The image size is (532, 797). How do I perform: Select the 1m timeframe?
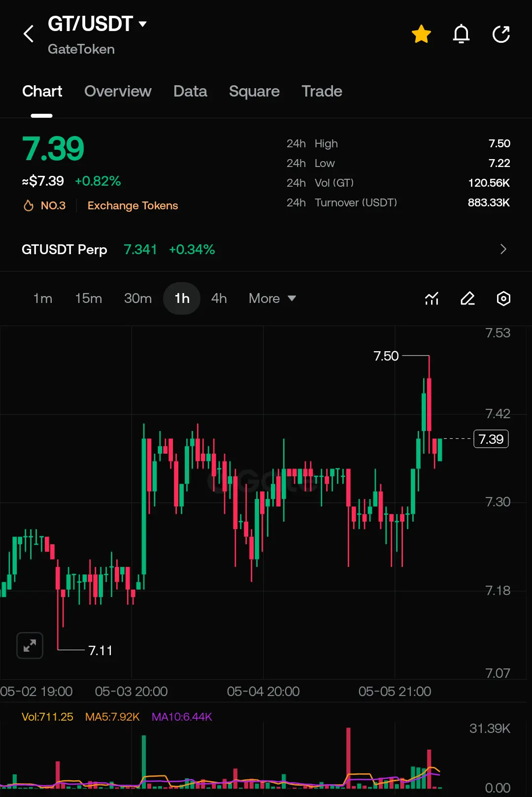pyautogui.click(x=42, y=299)
